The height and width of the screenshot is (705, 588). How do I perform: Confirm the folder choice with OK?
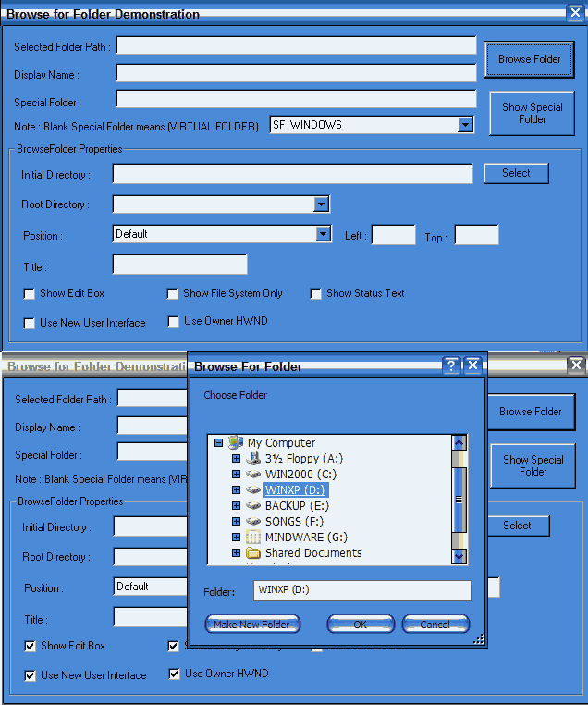pyautogui.click(x=361, y=625)
